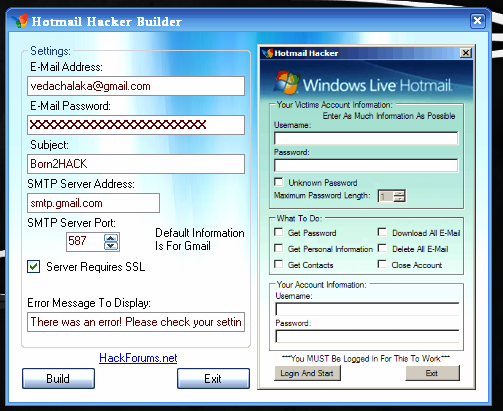
Task: Click 'Enter As Much Information As Possible' text
Action: point(389,116)
